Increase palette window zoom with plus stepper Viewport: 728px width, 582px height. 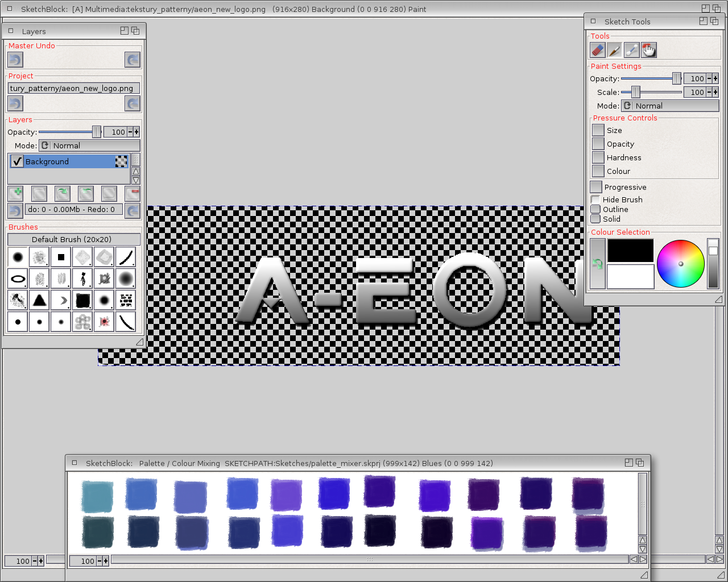pos(106,561)
